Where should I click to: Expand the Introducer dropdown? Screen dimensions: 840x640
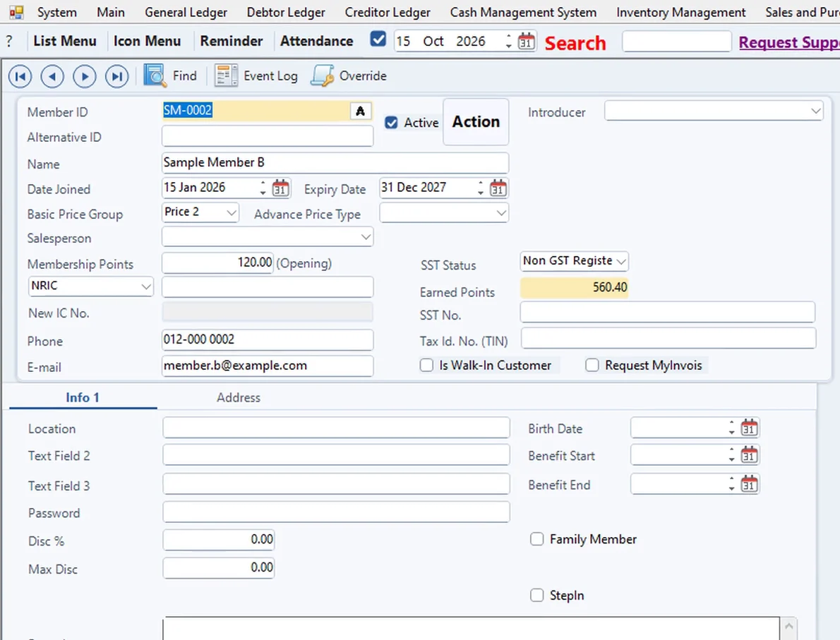[x=815, y=111]
